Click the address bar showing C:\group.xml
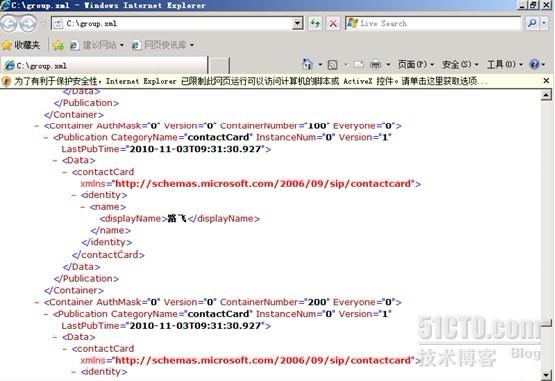555x381 pixels. coord(177,23)
